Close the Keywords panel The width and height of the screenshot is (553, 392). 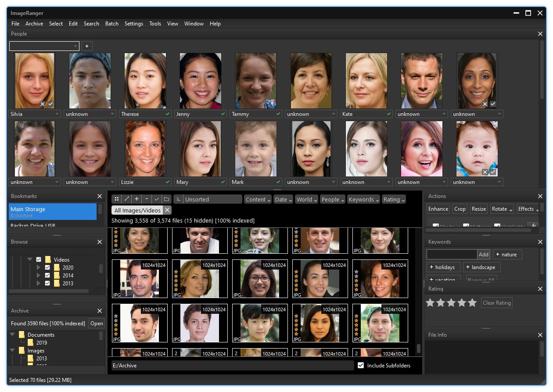pyautogui.click(x=540, y=242)
